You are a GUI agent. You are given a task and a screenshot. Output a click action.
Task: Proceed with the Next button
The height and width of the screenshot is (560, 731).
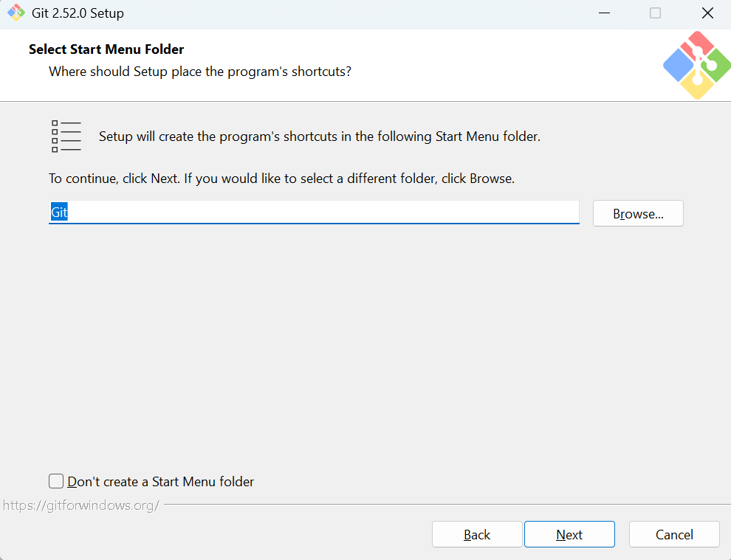[569, 534]
